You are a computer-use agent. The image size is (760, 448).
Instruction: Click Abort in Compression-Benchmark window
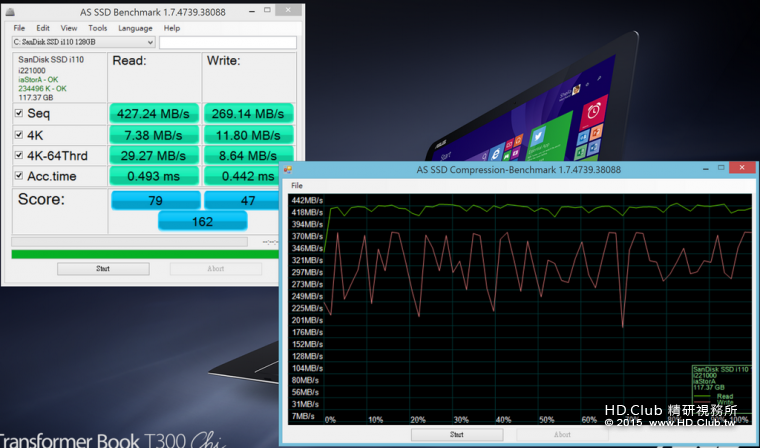click(x=562, y=434)
